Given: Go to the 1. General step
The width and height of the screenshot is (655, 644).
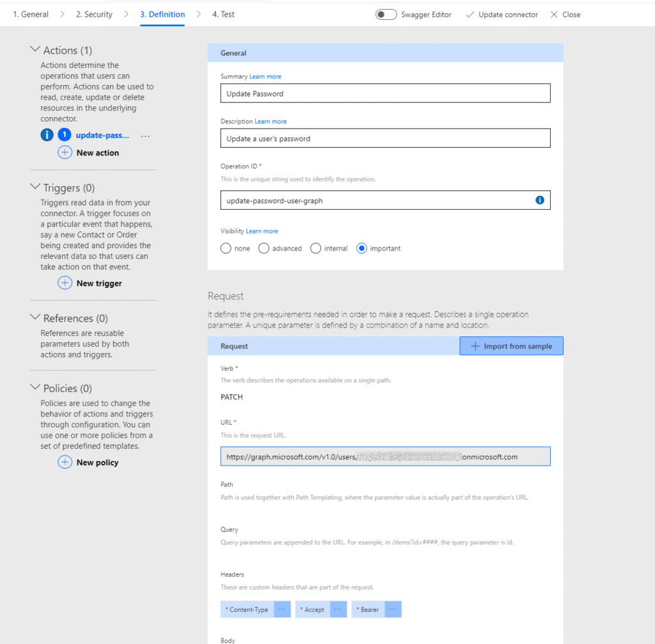Looking at the screenshot, I should [31, 14].
